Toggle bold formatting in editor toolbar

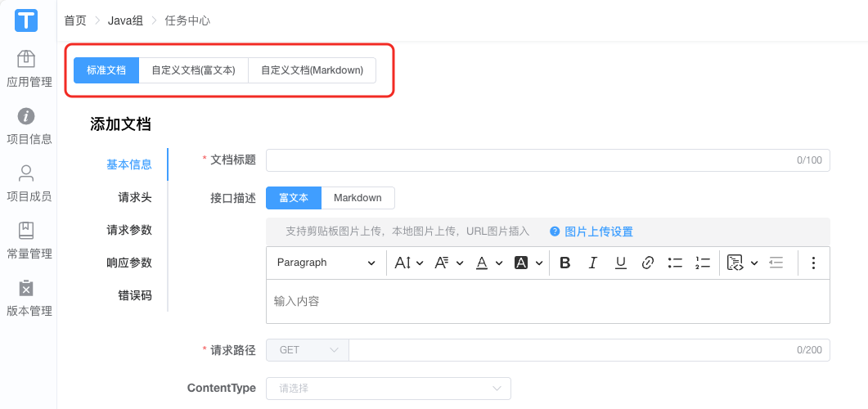[565, 263]
